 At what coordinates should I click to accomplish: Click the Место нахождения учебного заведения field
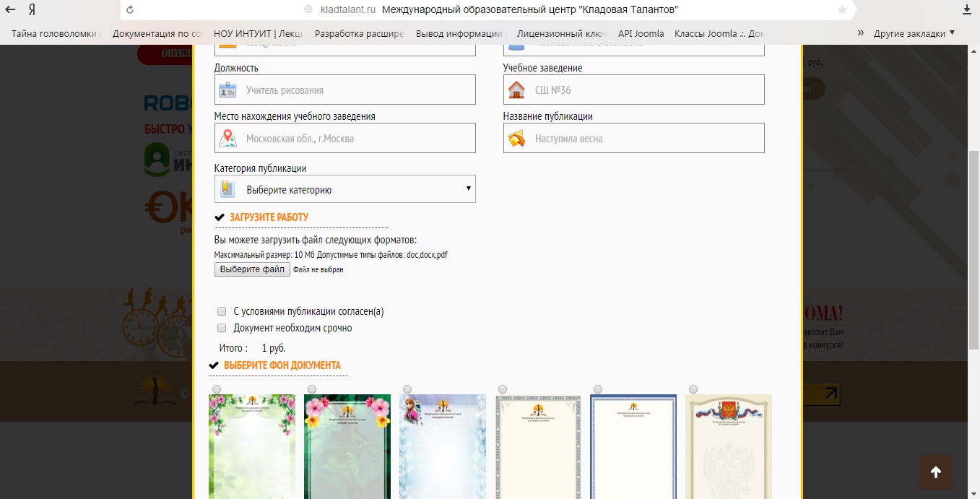(x=345, y=138)
